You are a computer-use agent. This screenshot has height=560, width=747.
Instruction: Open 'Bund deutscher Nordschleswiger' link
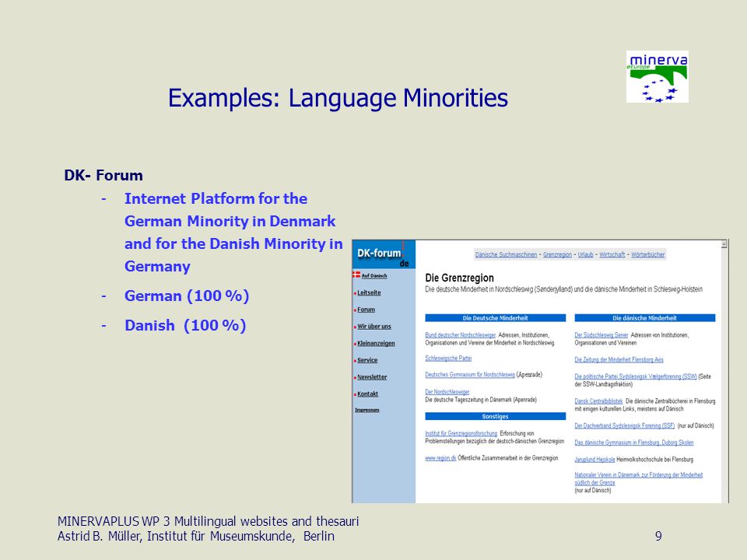(460, 335)
